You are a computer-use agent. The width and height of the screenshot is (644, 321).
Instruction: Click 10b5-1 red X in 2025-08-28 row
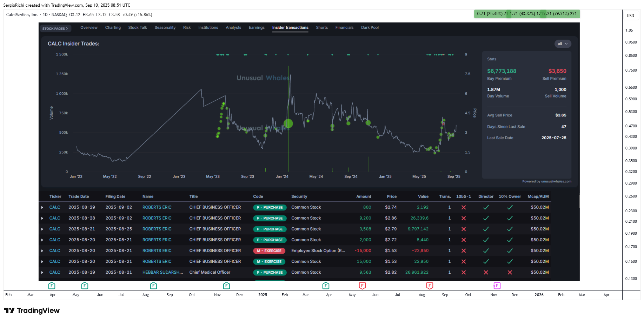click(464, 218)
